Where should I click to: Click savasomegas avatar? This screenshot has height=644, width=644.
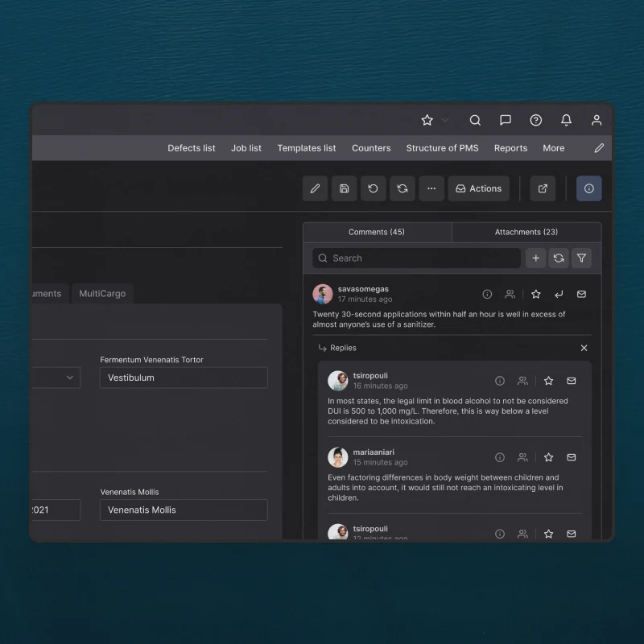(x=323, y=294)
